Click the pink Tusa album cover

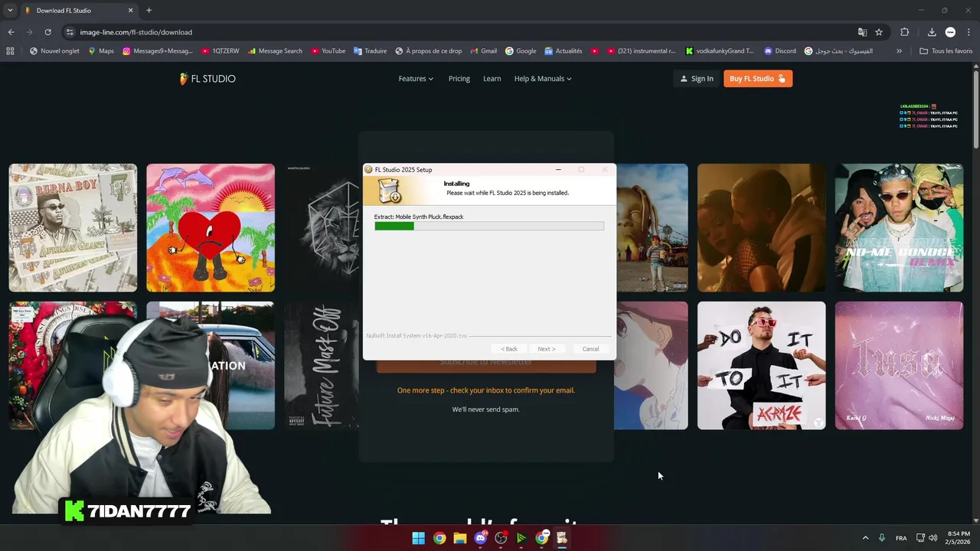pos(900,365)
